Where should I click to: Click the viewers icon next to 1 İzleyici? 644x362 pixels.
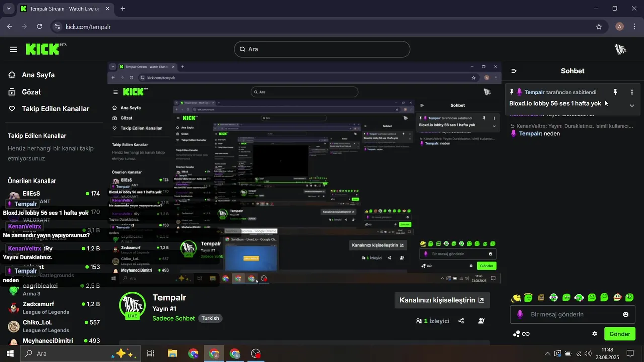click(419, 321)
